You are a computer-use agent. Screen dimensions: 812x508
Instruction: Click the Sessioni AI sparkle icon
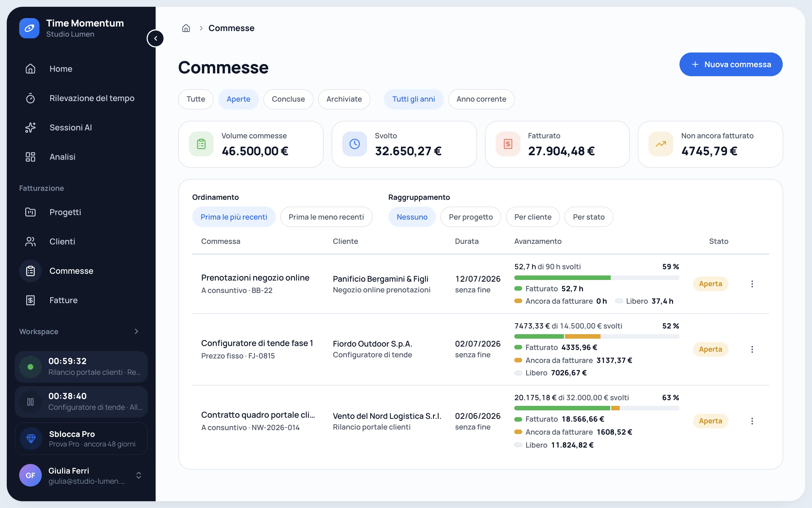30,128
